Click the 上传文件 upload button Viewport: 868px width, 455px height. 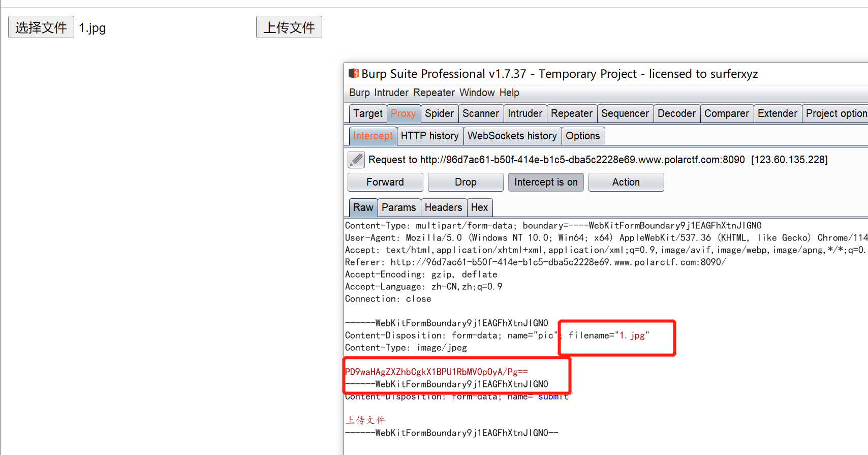click(289, 27)
